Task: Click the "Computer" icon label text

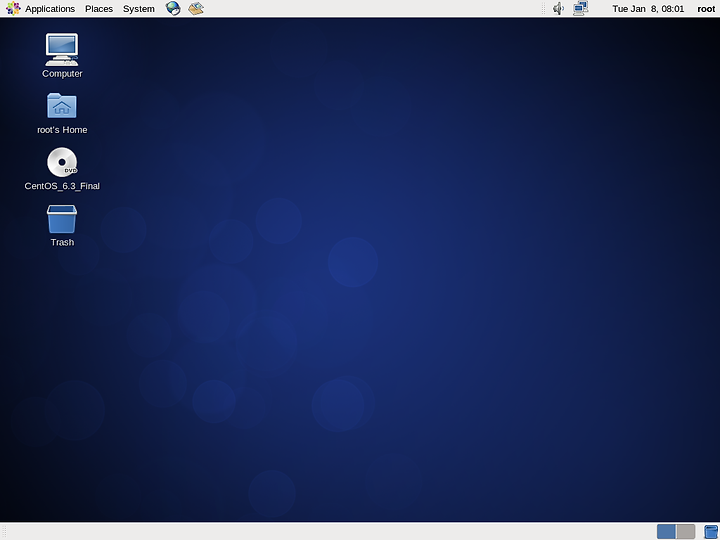Action: (62, 73)
